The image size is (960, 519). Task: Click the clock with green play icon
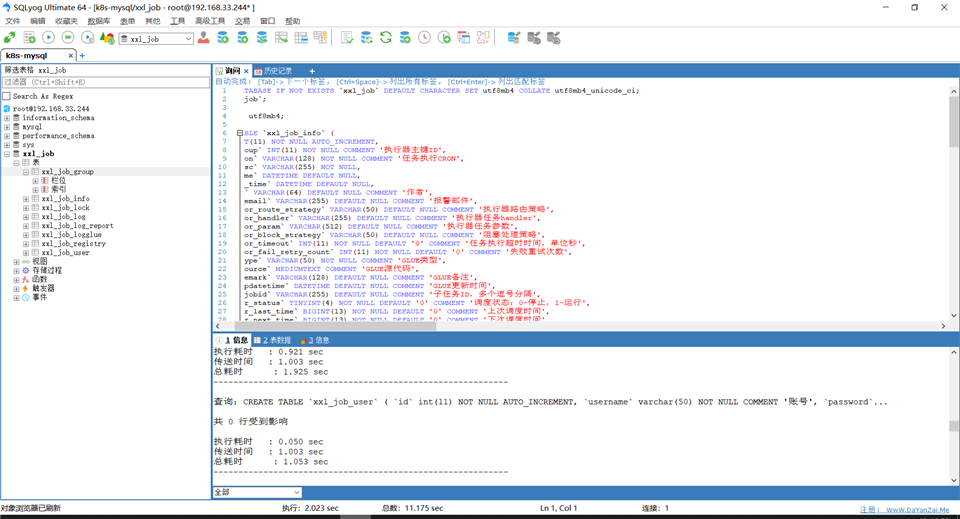444,38
